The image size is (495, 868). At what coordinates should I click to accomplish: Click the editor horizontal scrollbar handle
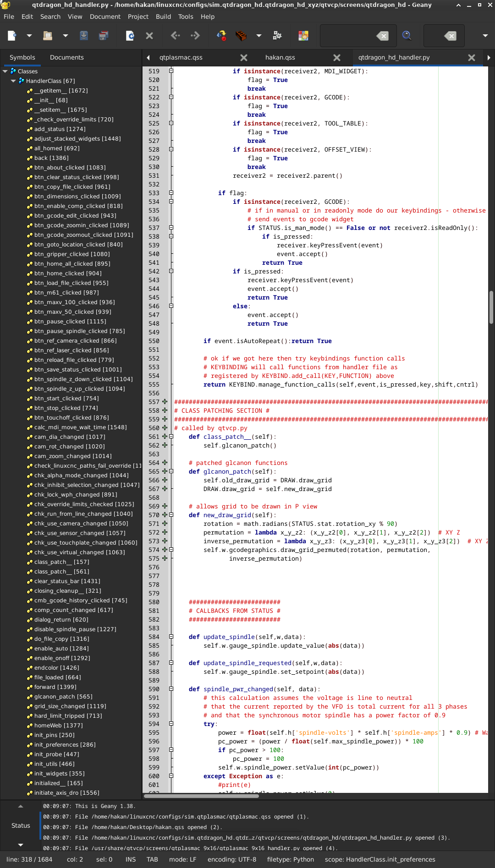coord(202,796)
